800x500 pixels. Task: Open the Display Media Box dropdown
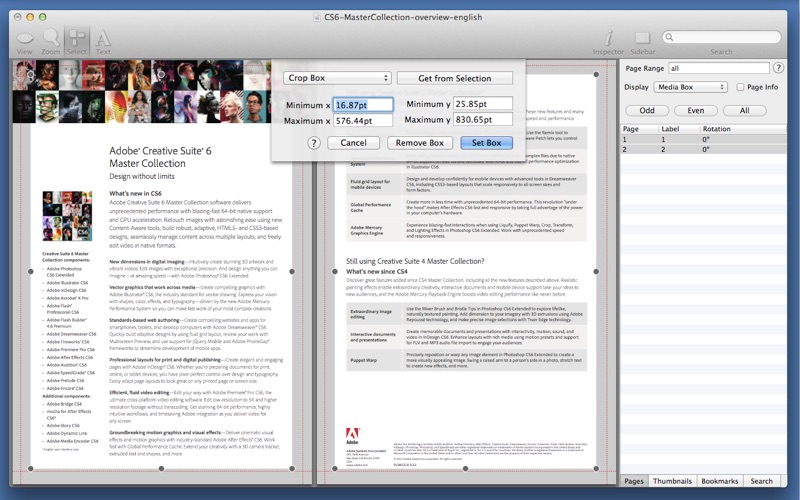click(690, 87)
